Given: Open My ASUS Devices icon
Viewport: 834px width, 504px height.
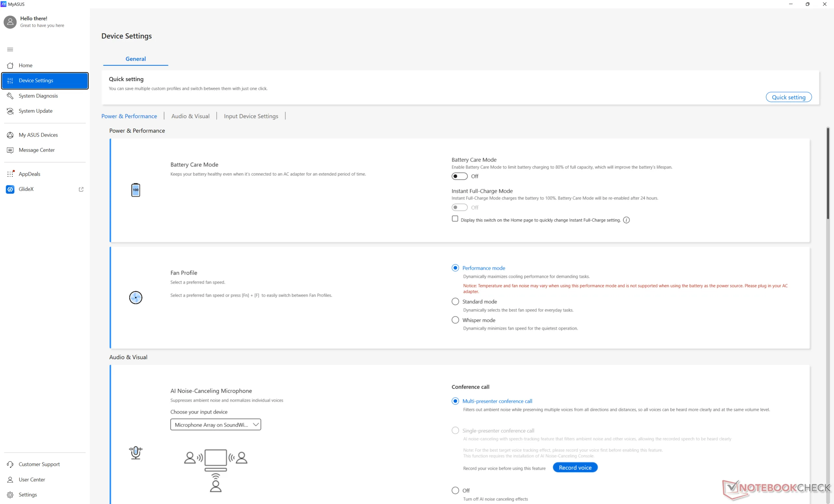Looking at the screenshot, I should tap(10, 135).
